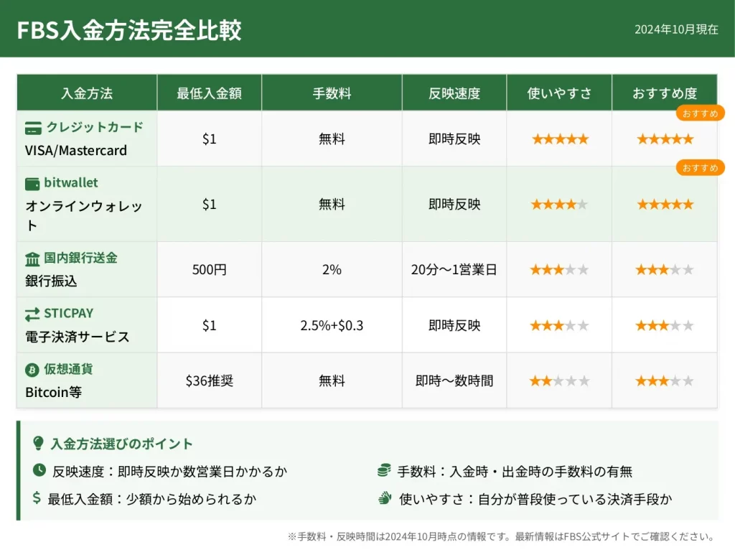Click the credit card icon beside クレジットカード

(33, 128)
